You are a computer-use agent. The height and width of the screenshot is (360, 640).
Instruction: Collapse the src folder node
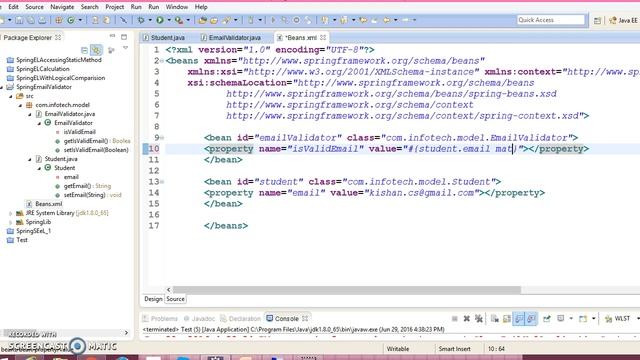(11, 96)
